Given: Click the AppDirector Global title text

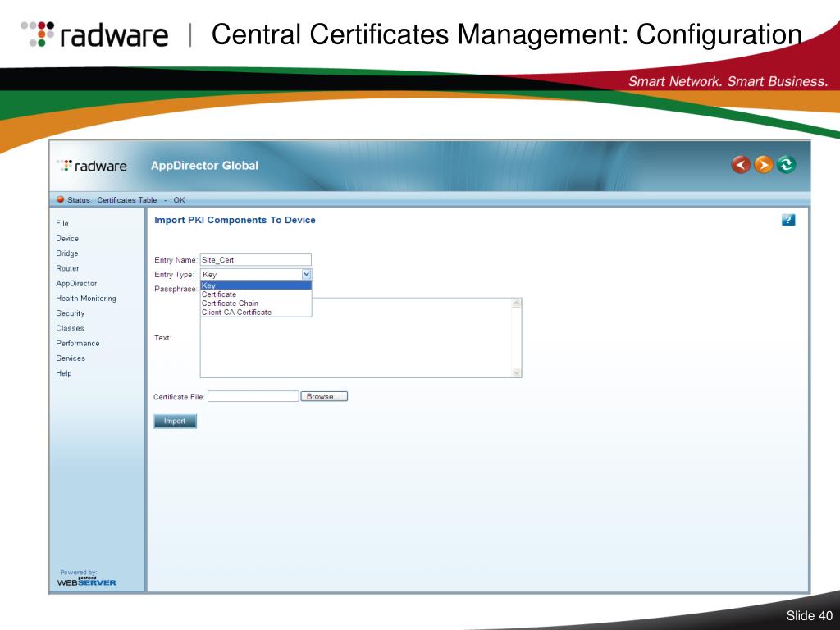Looking at the screenshot, I should pos(204,166).
